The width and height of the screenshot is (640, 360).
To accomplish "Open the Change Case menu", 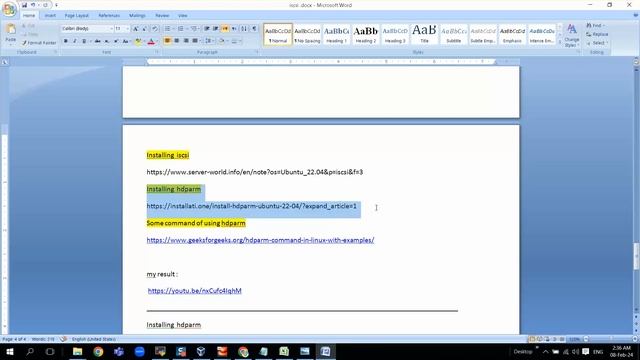I will click(126, 41).
